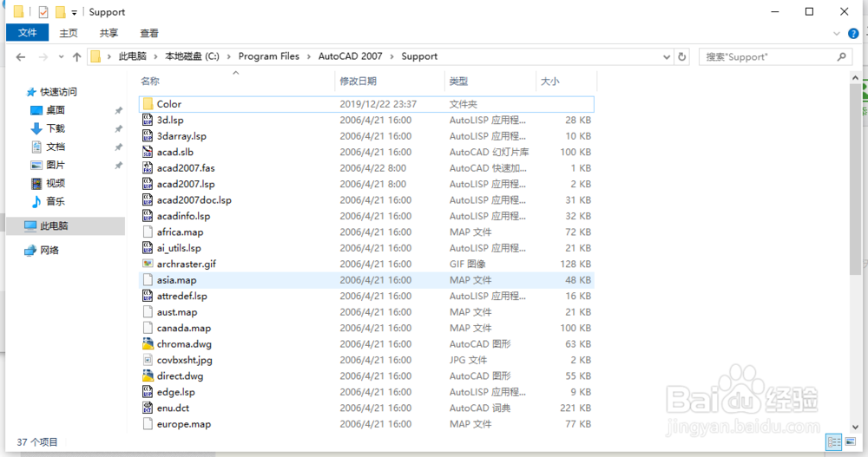
Task: Go back with the back arrow
Action: pos(21,57)
